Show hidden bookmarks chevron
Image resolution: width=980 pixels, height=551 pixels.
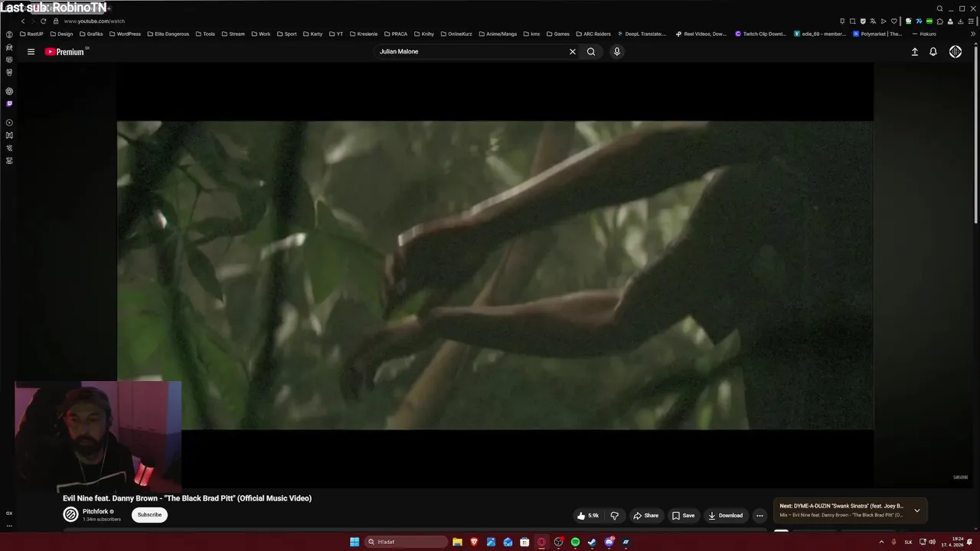point(973,34)
